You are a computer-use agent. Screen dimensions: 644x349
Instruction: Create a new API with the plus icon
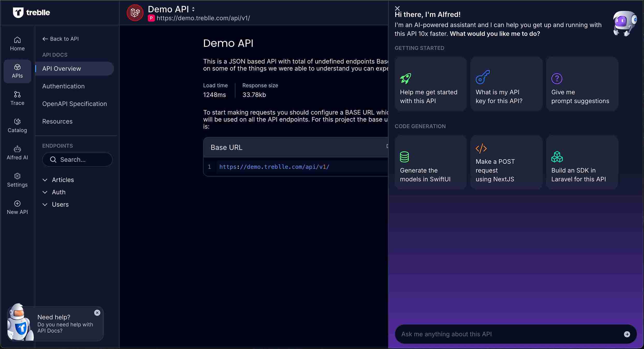[17, 207]
